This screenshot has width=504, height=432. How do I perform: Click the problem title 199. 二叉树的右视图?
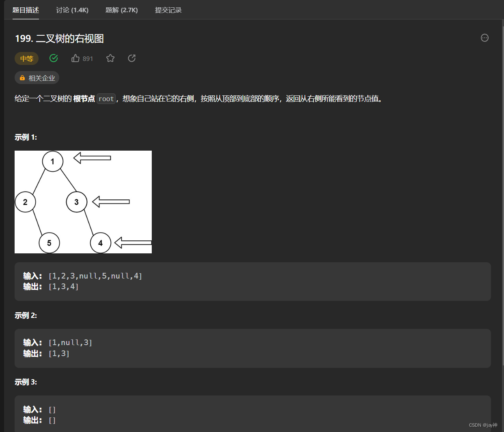59,38
